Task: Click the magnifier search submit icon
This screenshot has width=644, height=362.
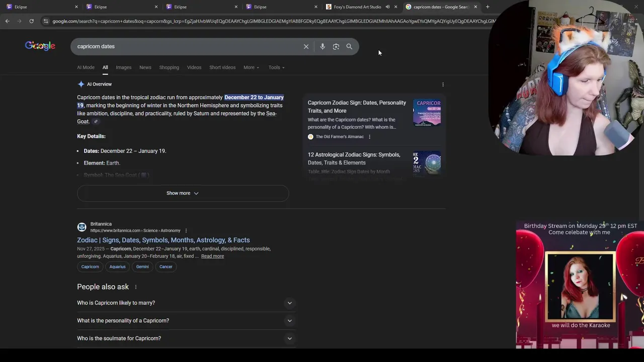Action: pos(349,46)
